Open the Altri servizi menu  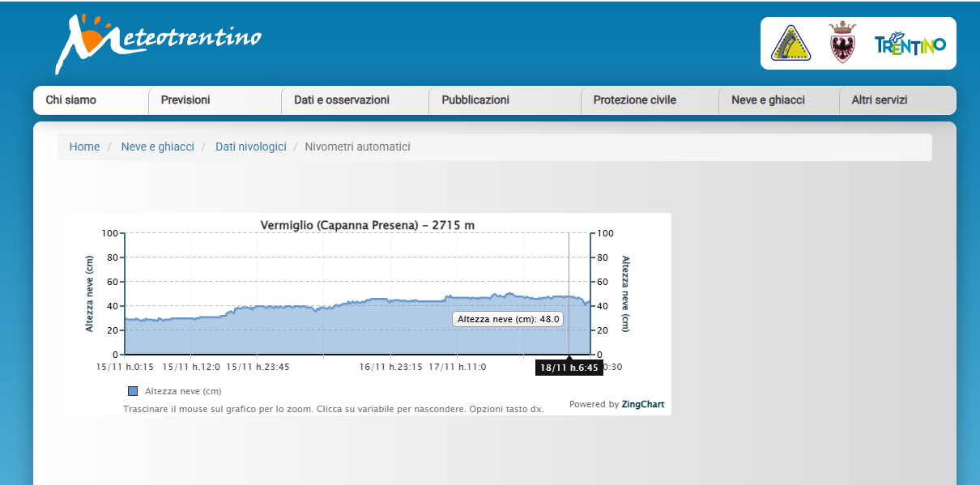pos(879,100)
